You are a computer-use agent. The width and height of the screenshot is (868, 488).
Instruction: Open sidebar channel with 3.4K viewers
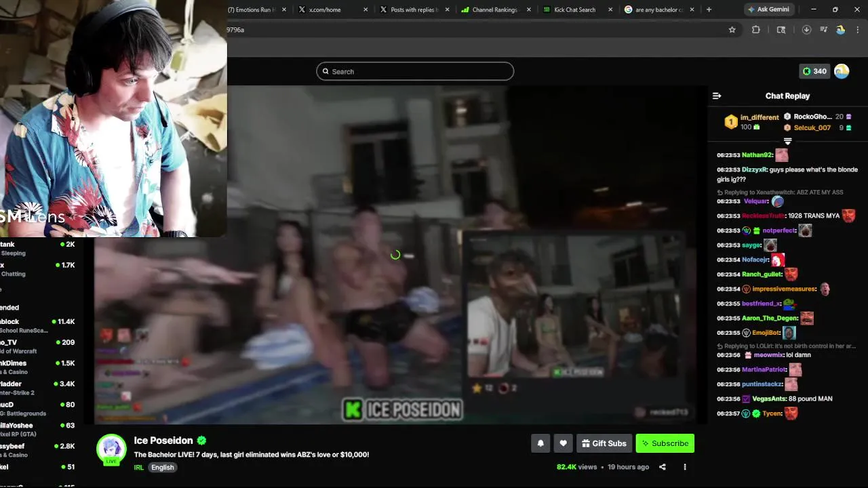[x=38, y=388]
